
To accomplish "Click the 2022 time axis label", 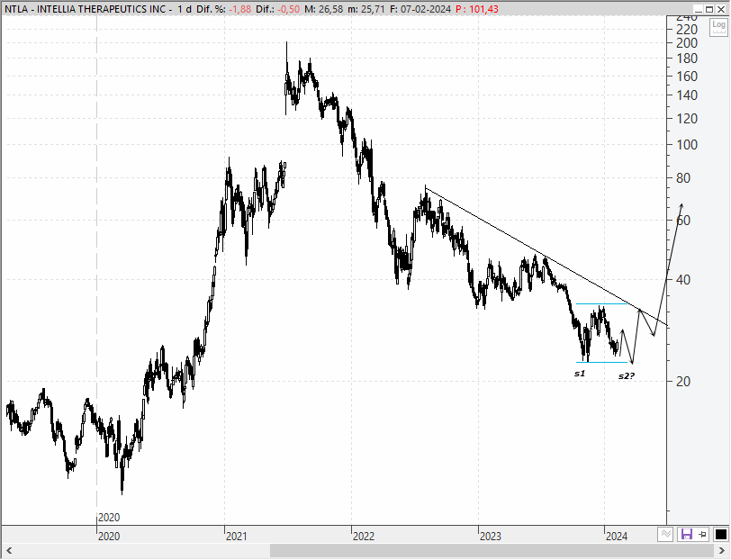I will pyautogui.click(x=364, y=537).
